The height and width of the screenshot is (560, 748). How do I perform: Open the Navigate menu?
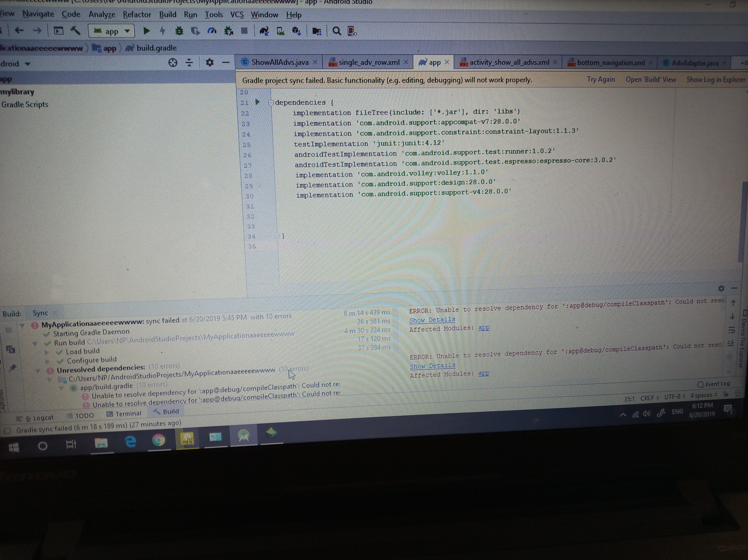(38, 14)
